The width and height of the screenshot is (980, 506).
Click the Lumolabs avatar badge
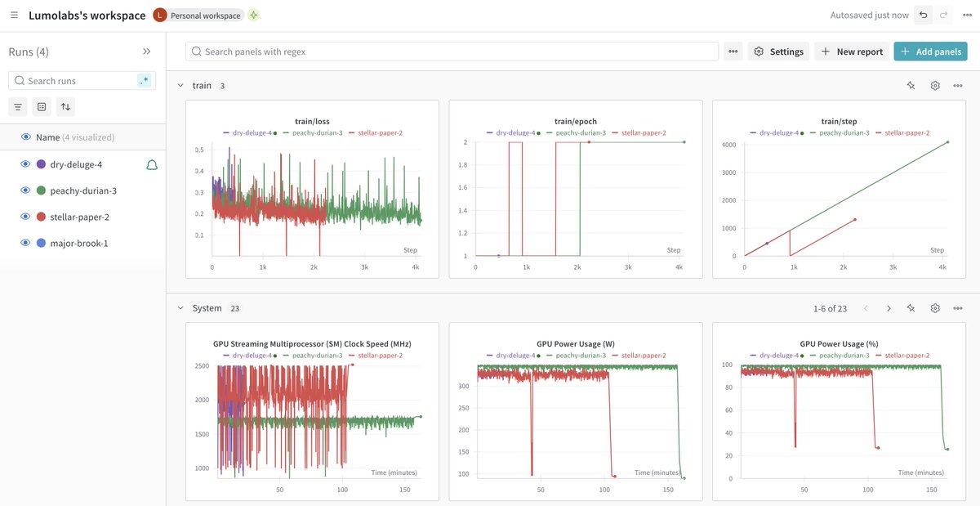160,16
